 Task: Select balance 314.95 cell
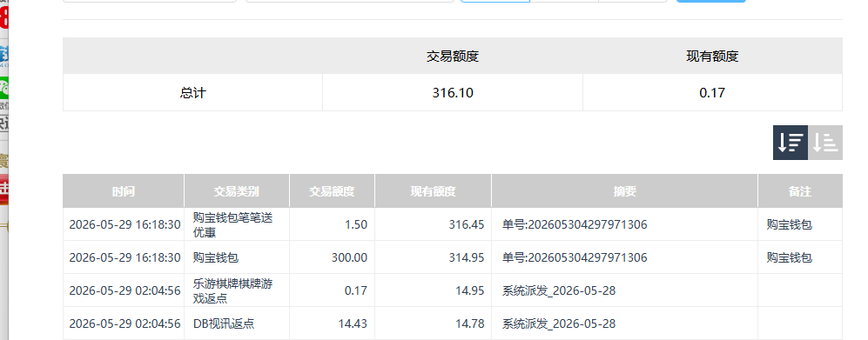[x=433, y=257]
